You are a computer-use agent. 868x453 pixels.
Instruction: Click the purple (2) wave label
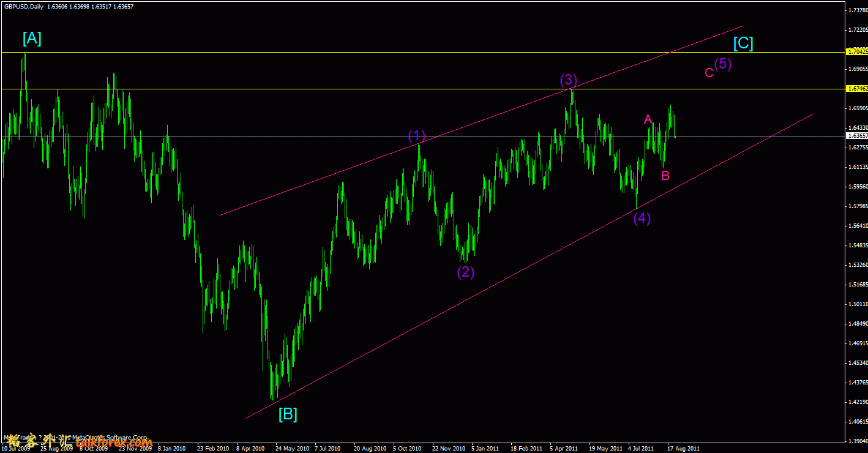(x=466, y=272)
